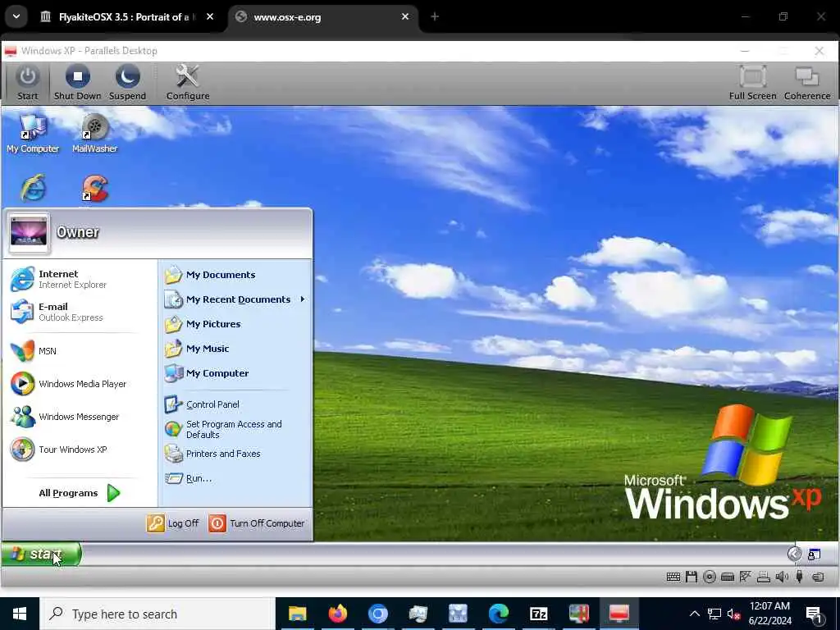Show hidden Windows 10 tray icons
Viewport: 840px width, 630px height.
coord(694,614)
